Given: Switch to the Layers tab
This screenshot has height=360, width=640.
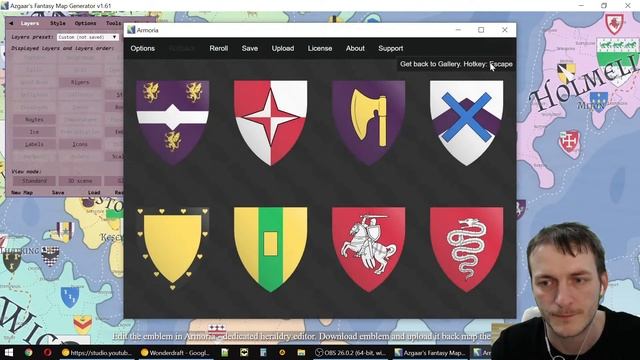Looking at the screenshot, I should pyautogui.click(x=30, y=23).
